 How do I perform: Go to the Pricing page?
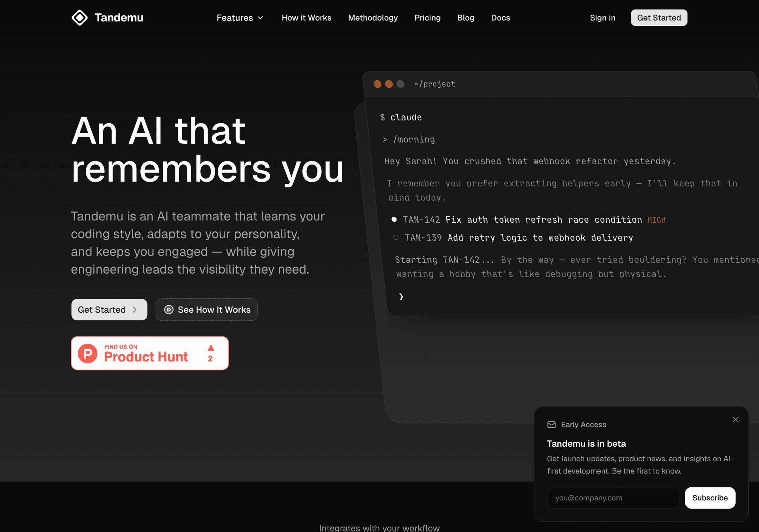coord(427,18)
